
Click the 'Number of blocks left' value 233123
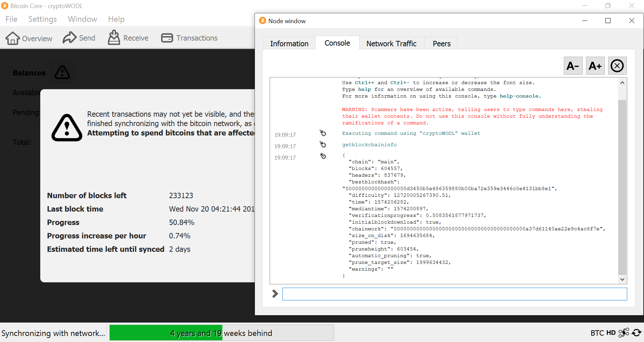click(181, 195)
